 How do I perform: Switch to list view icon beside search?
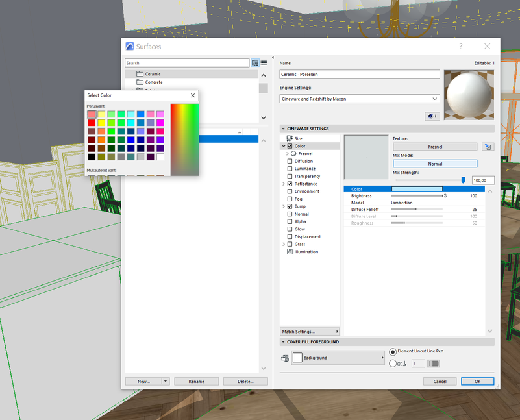pyautogui.click(x=264, y=63)
